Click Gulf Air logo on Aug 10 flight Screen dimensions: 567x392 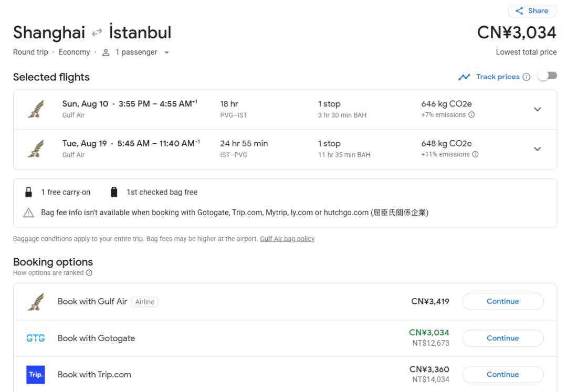36,109
